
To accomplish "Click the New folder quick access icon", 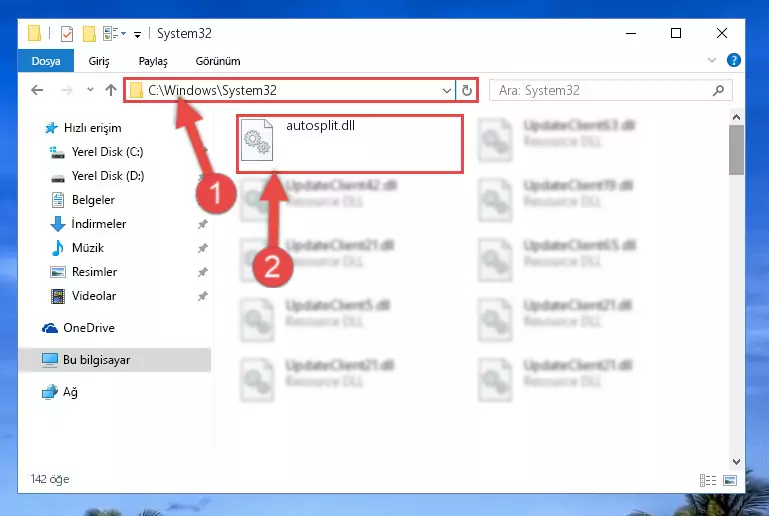I will point(89,33).
